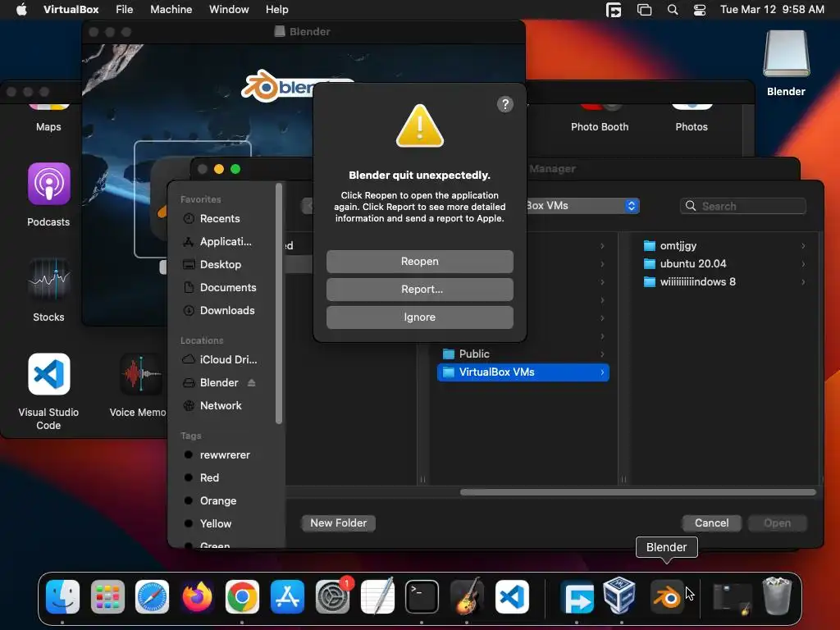Open TextEdit from the Dock

point(377,596)
